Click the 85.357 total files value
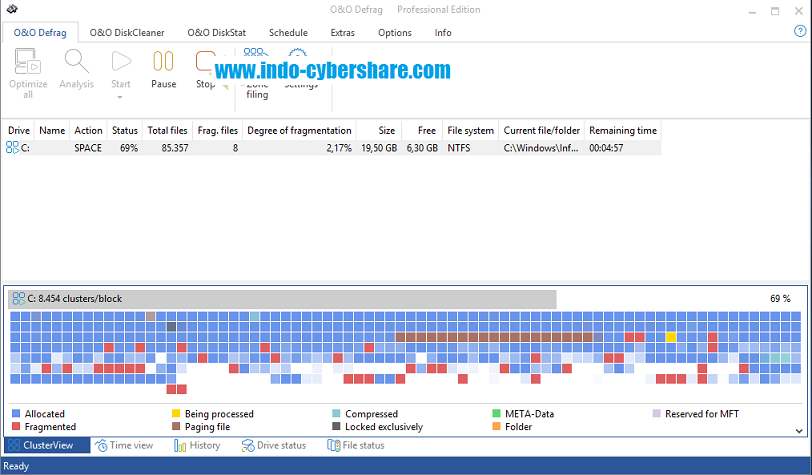The image size is (812, 475). [175, 148]
